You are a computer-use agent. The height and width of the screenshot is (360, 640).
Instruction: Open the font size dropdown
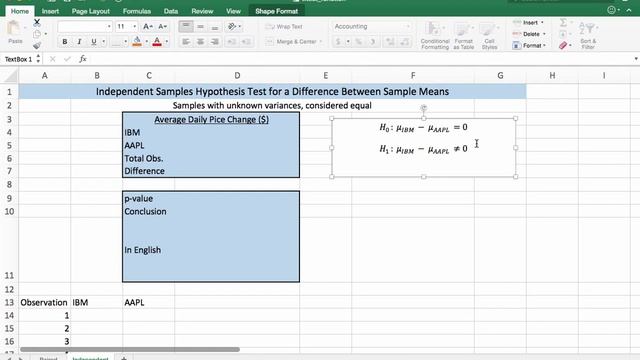coord(135,27)
